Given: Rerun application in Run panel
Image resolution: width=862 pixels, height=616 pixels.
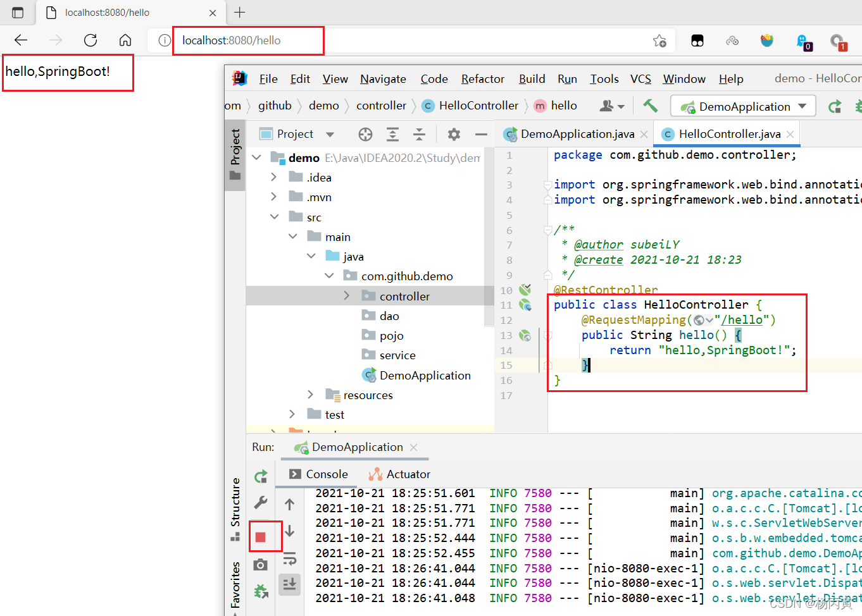Looking at the screenshot, I should [x=261, y=477].
